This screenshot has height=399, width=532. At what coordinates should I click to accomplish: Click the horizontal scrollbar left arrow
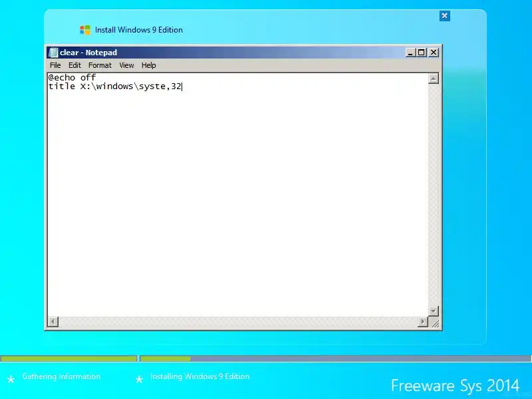click(x=53, y=322)
